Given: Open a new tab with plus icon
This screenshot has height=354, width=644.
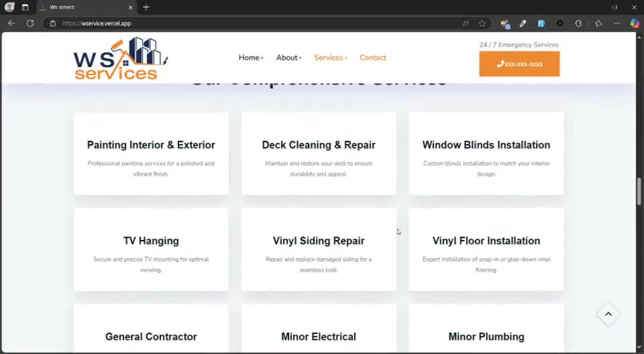Looking at the screenshot, I should pyautogui.click(x=146, y=7).
